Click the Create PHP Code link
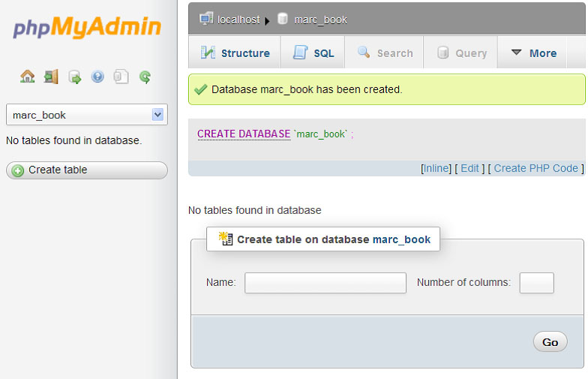The width and height of the screenshot is (588, 379). (x=535, y=168)
